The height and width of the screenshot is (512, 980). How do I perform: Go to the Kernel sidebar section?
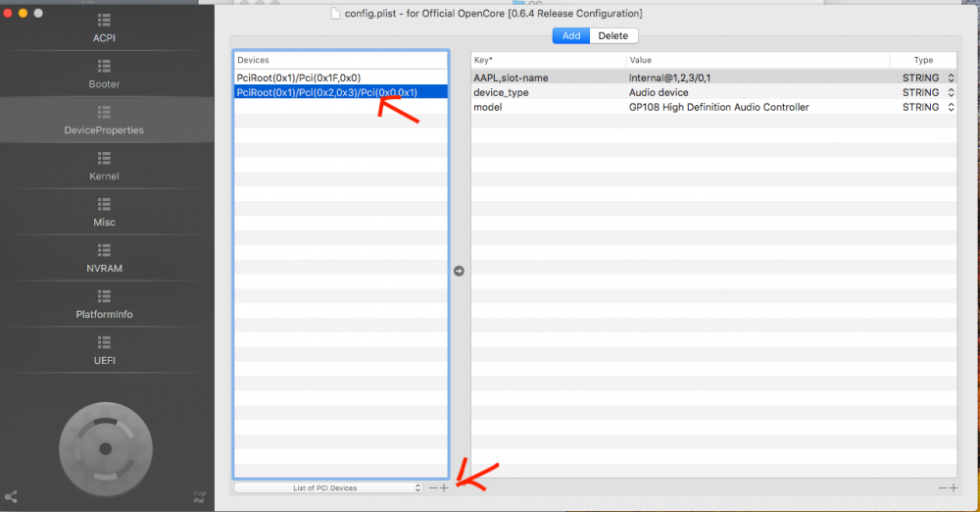105,167
